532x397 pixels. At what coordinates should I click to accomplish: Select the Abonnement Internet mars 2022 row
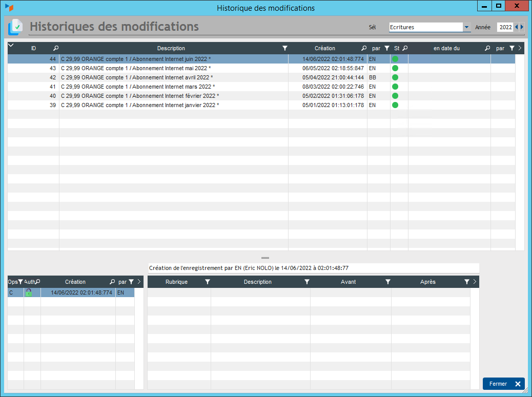click(x=174, y=87)
